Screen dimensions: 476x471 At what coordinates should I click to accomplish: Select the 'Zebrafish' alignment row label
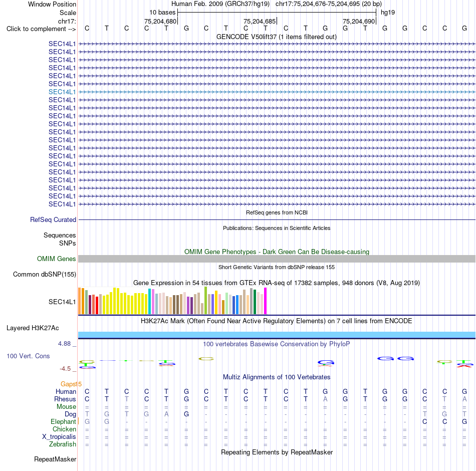(63, 444)
